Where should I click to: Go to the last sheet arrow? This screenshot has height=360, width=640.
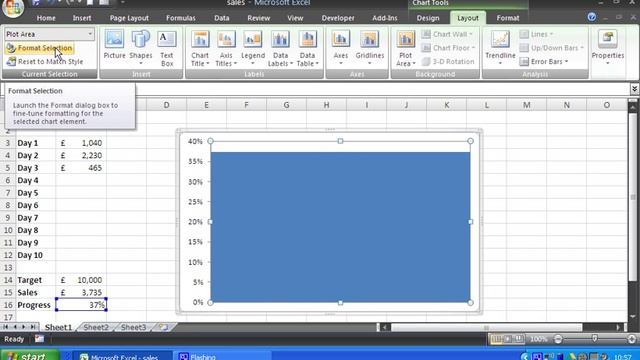pyautogui.click(x=33, y=327)
